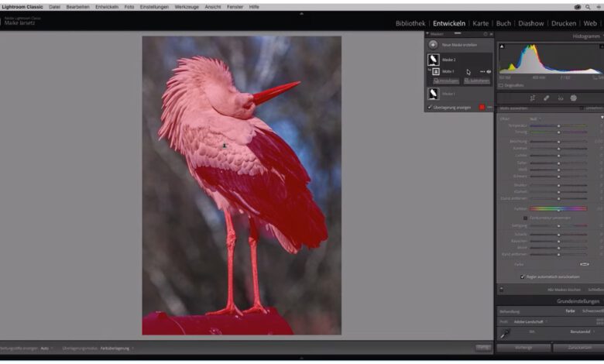Click the red overlay color swatch

(481, 107)
